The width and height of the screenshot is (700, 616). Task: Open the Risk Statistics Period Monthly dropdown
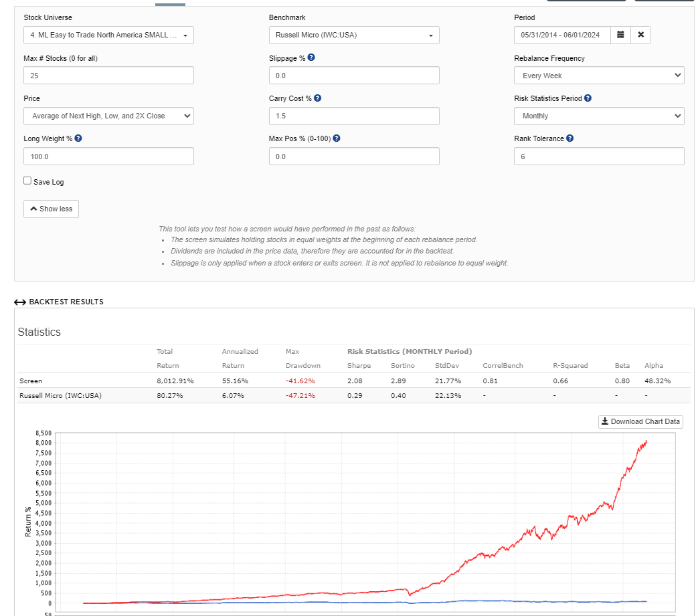point(599,116)
